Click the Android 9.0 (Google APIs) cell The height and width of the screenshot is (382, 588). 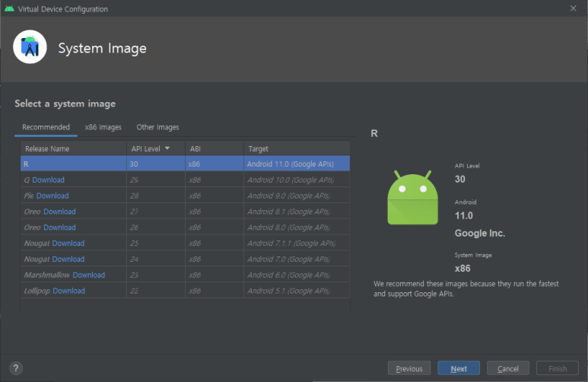[x=297, y=196]
